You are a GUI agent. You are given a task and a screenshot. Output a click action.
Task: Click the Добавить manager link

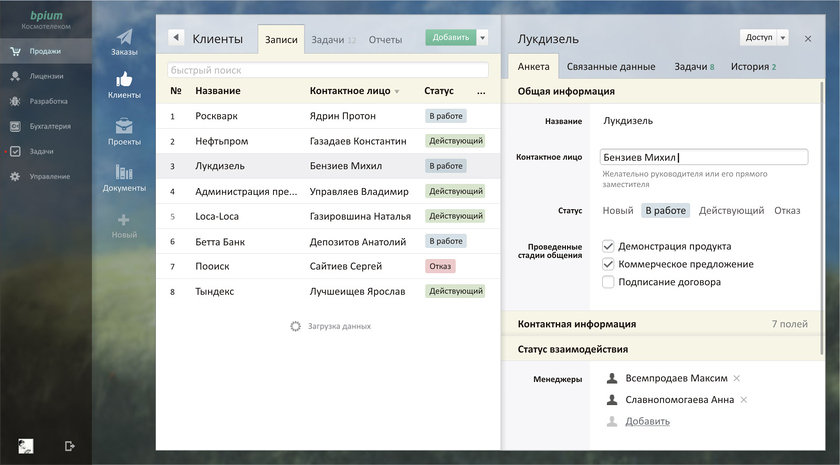click(x=647, y=421)
